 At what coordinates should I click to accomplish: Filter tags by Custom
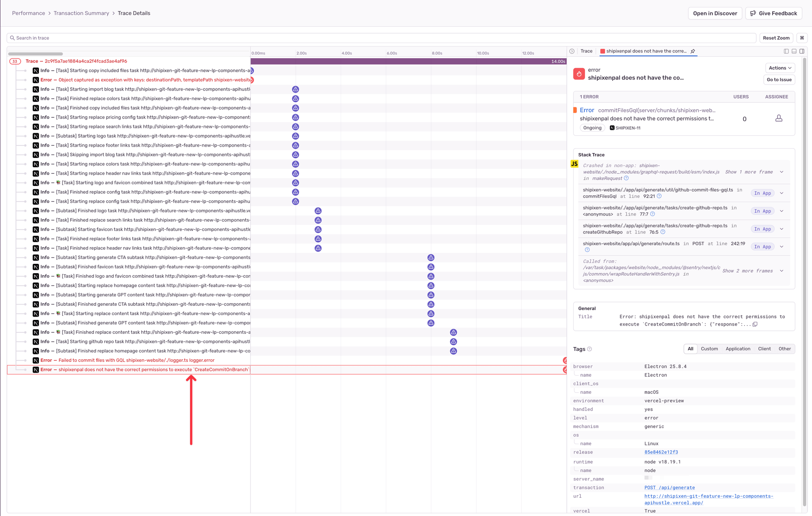pos(709,349)
